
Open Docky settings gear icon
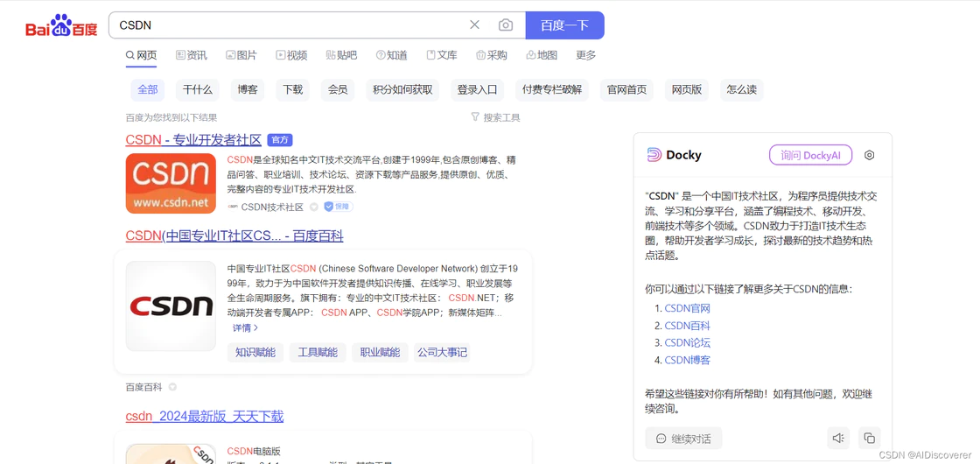[x=869, y=155]
